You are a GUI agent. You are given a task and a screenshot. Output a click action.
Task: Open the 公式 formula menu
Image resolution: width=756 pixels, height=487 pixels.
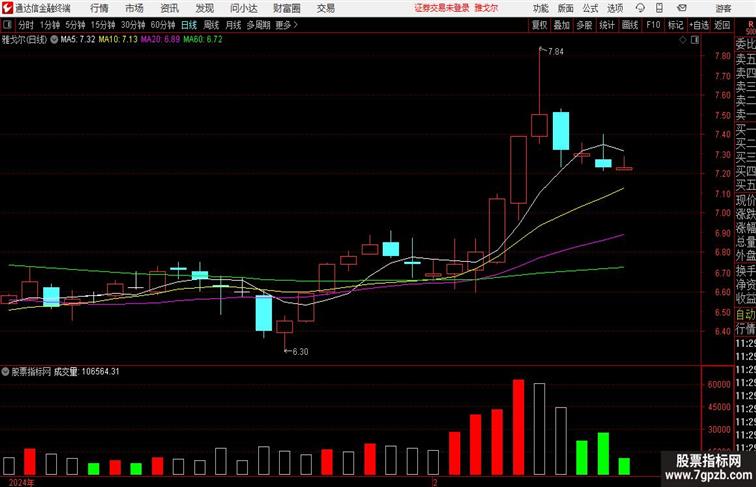pos(590,8)
